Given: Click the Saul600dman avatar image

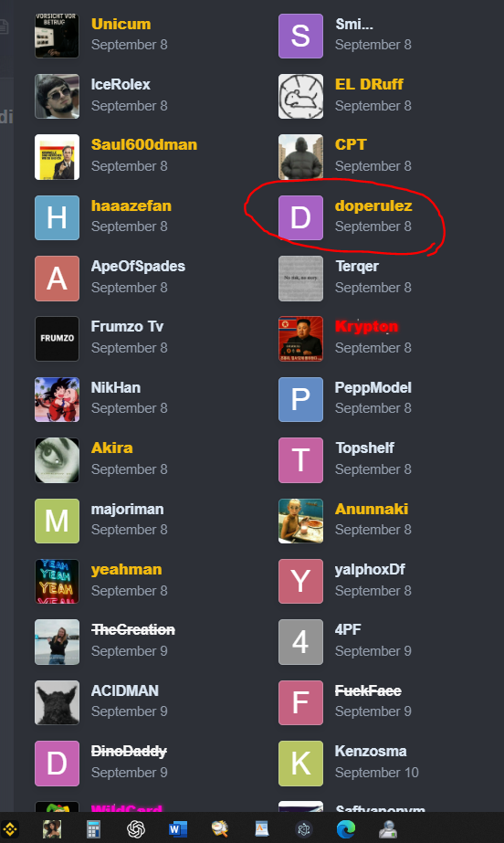Looking at the screenshot, I should click(x=57, y=157).
